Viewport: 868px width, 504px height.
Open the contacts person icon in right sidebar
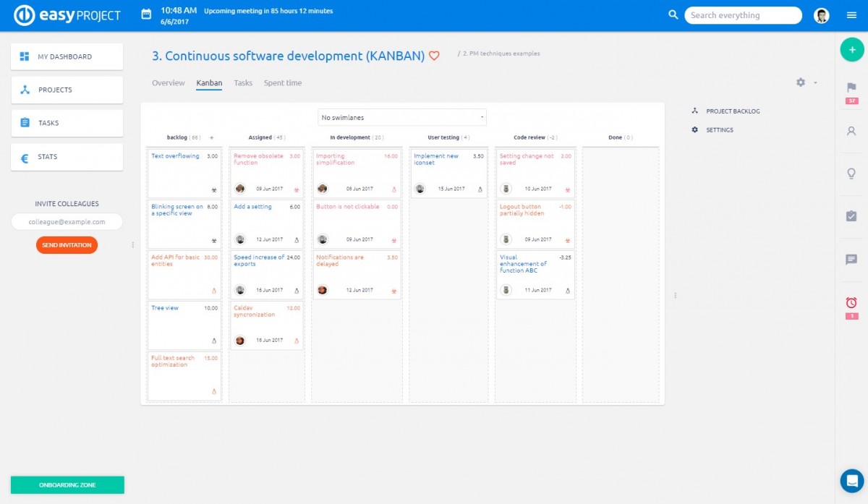[851, 131]
